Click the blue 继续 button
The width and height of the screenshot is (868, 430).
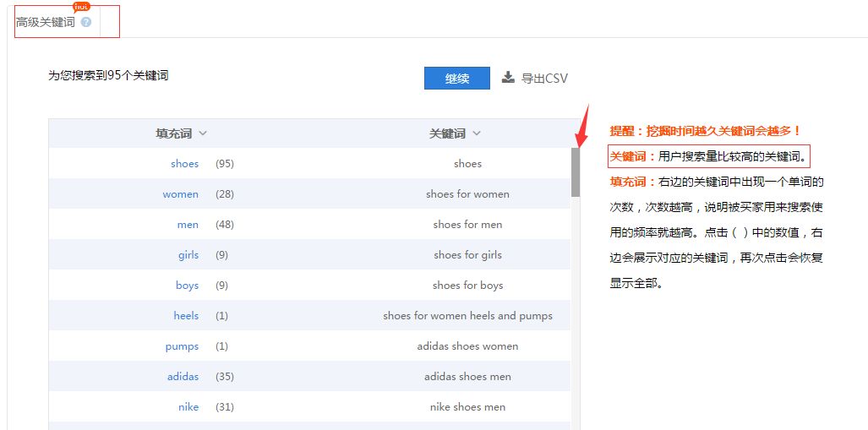pyautogui.click(x=457, y=78)
